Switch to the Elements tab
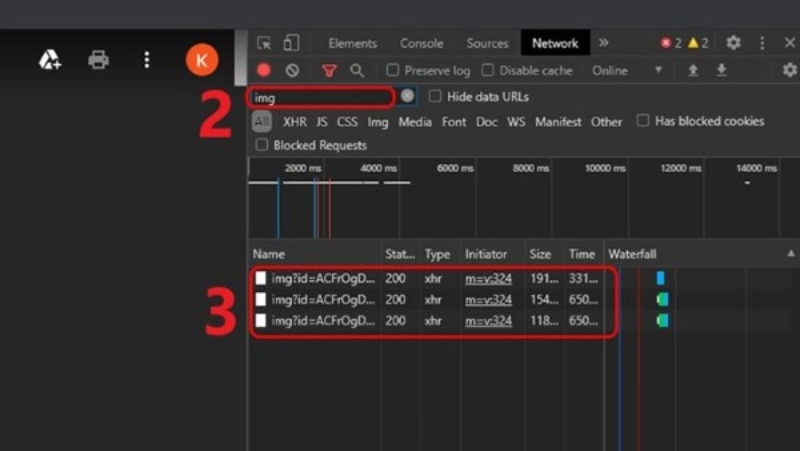Screen dimensions: 800x451 pyautogui.click(x=353, y=43)
